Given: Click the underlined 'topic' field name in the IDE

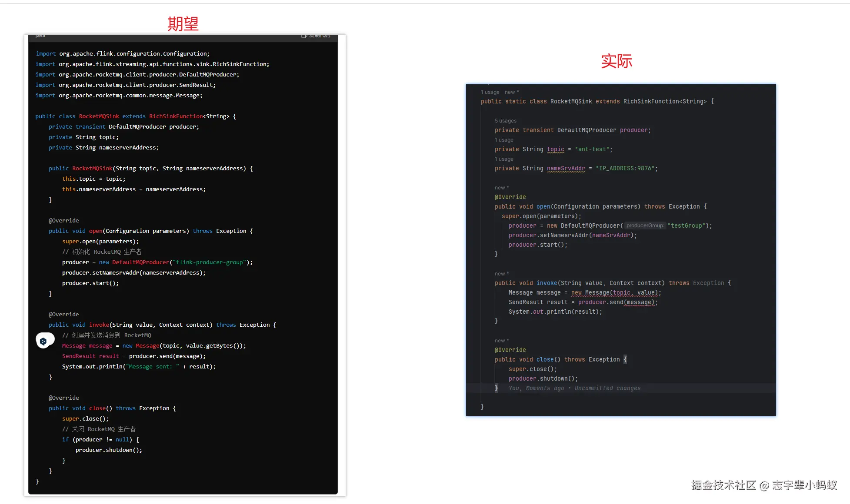Looking at the screenshot, I should [x=555, y=149].
